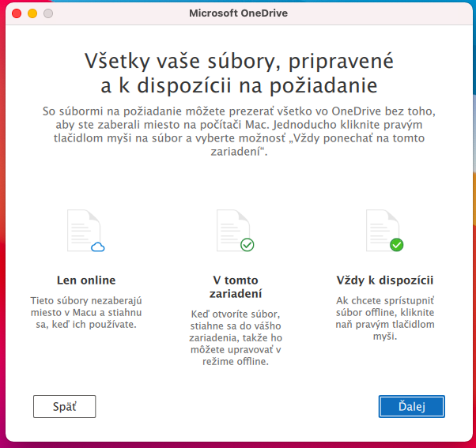Click the blue cloud badge on the file icon

[98, 247]
